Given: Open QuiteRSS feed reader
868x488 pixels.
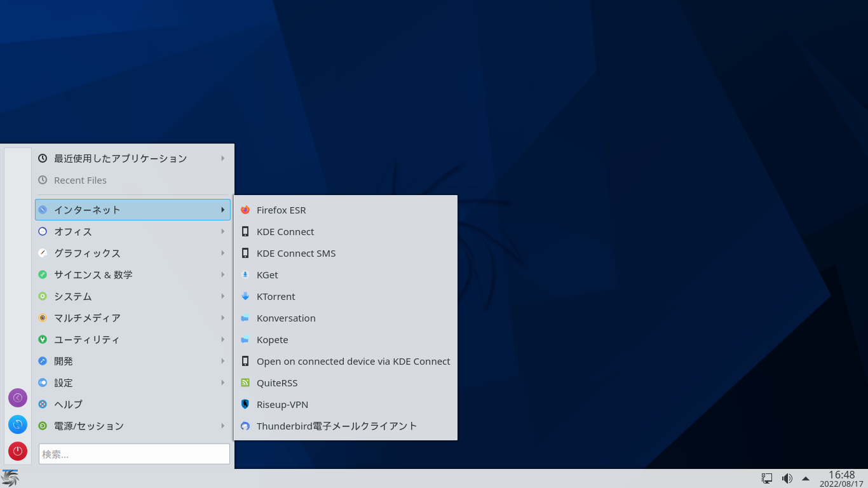Looking at the screenshot, I should tap(346, 383).
